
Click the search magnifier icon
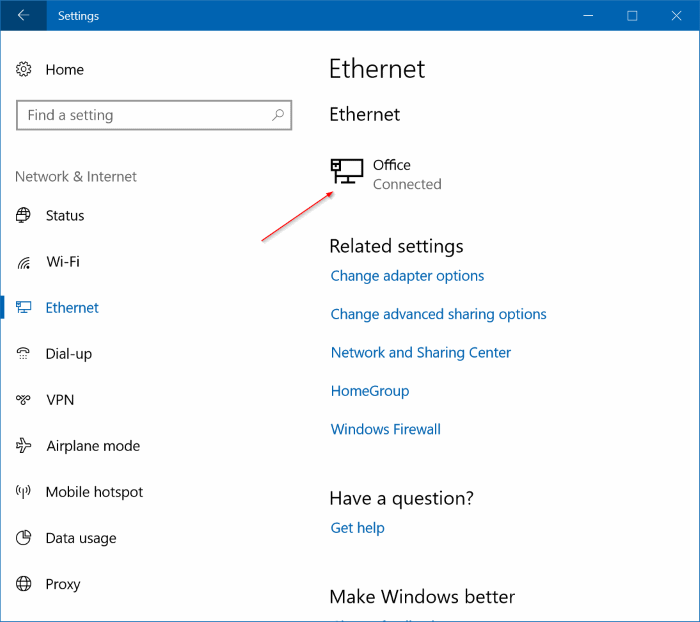[x=278, y=115]
